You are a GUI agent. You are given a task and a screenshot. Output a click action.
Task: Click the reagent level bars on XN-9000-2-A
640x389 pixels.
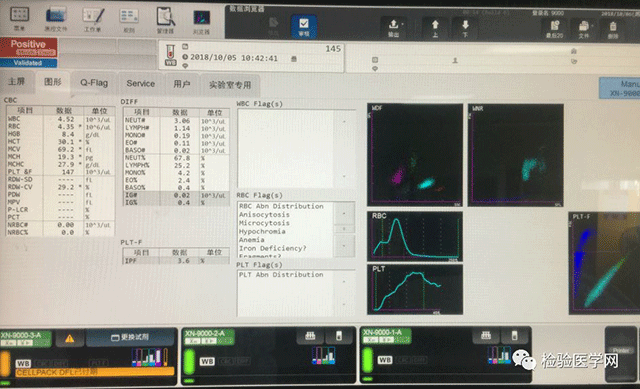[x=324, y=355]
